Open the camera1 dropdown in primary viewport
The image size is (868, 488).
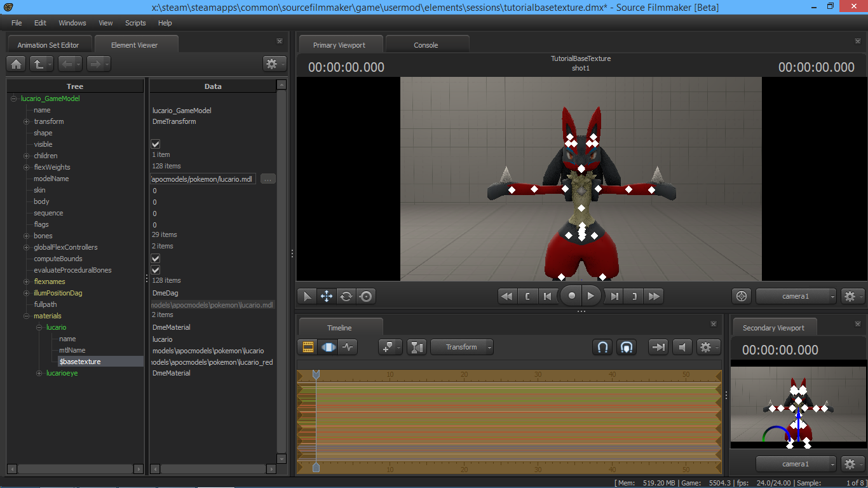point(796,296)
